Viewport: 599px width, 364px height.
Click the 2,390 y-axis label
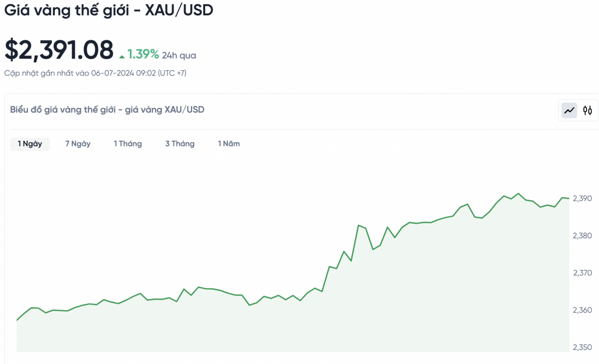[582, 198]
